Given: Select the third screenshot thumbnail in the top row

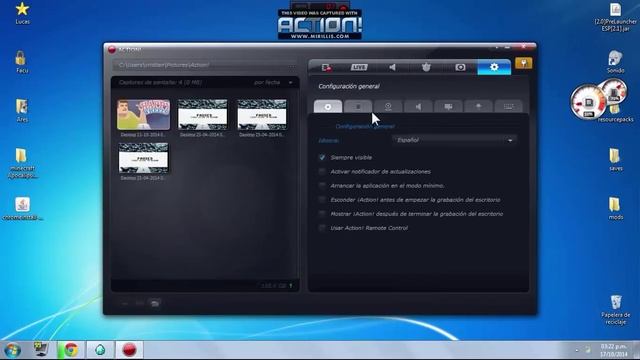Looking at the screenshot, I should [x=262, y=115].
